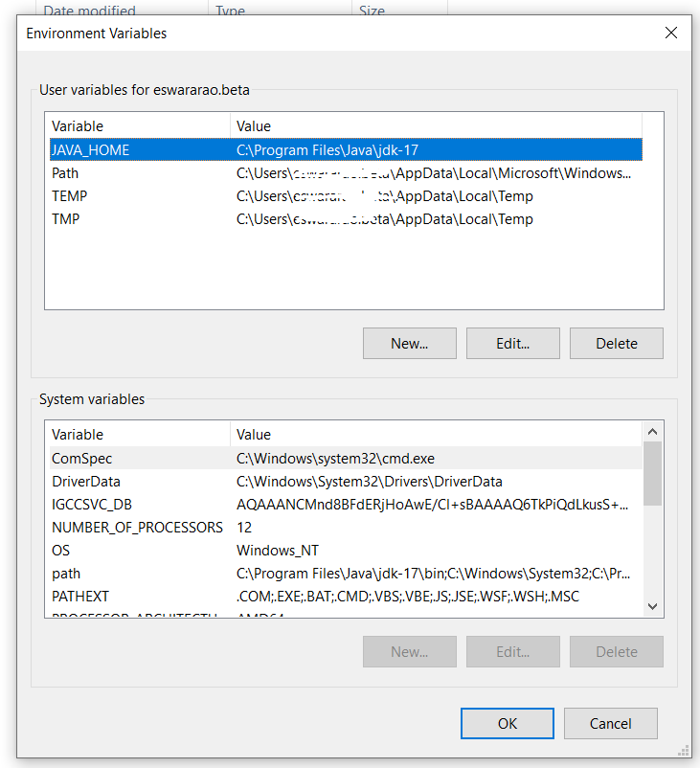
Task: Select the PATHEXT system variable
Action: [x=75, y=597]
